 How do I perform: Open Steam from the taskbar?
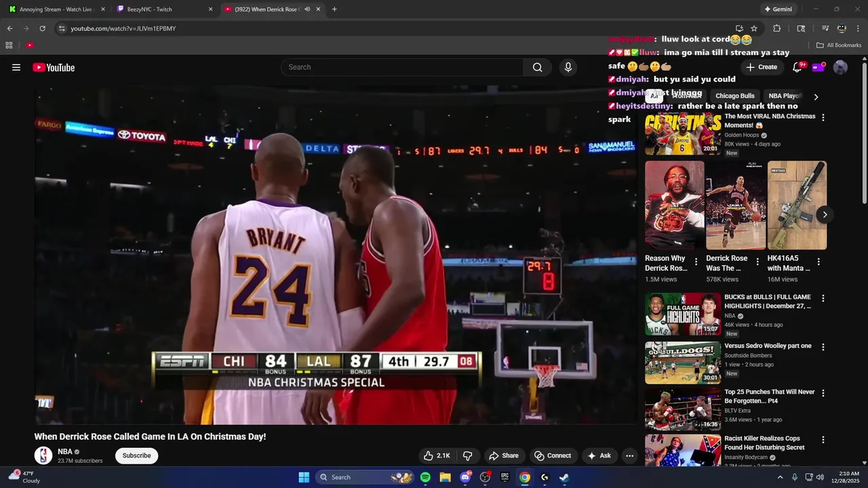point(564,477)
